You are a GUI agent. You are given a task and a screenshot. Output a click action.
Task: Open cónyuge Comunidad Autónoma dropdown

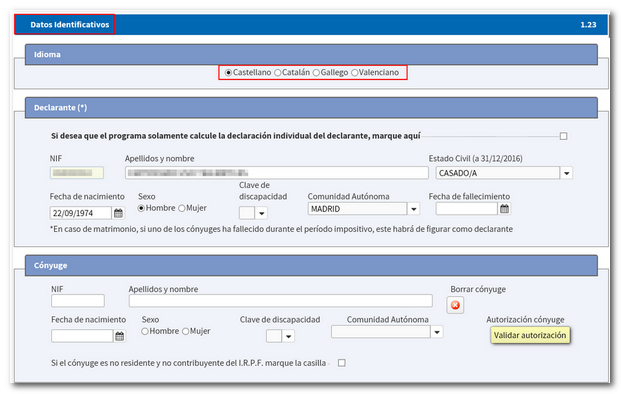point(437,332)
